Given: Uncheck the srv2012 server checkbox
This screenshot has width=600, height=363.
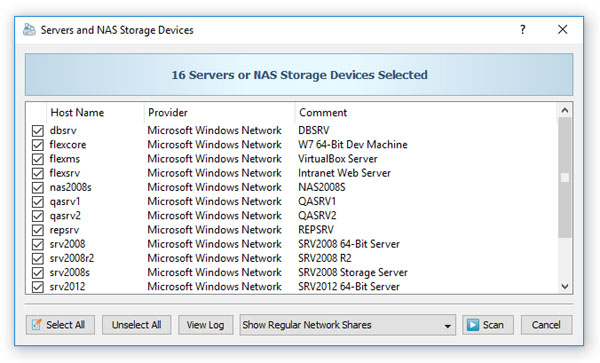Looking at the screenshot, I should [38, 286].
